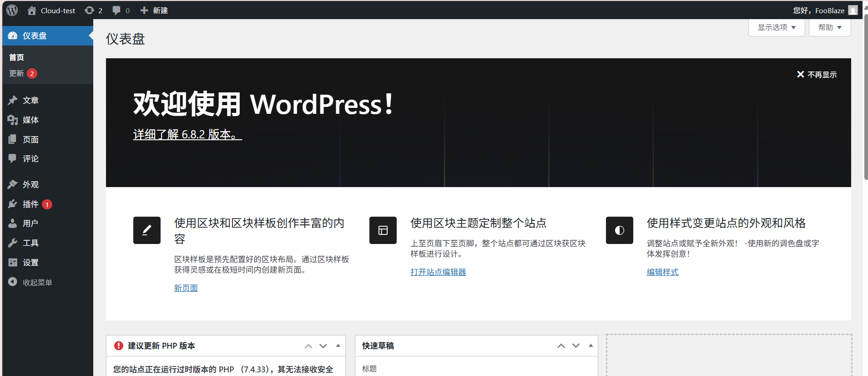Open the updates icon showing 2
The height and width of the screenshot is (376, 868).
(x=90, y=10)
